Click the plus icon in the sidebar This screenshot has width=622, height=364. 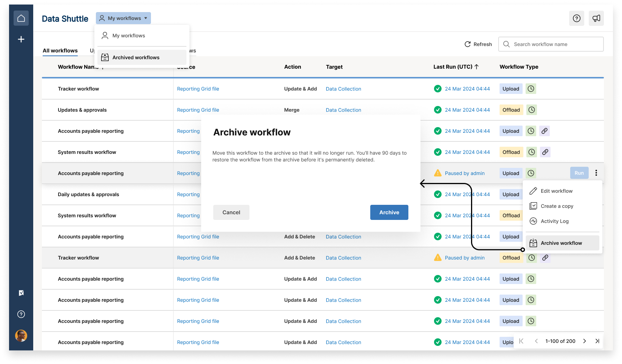[21, 39]
